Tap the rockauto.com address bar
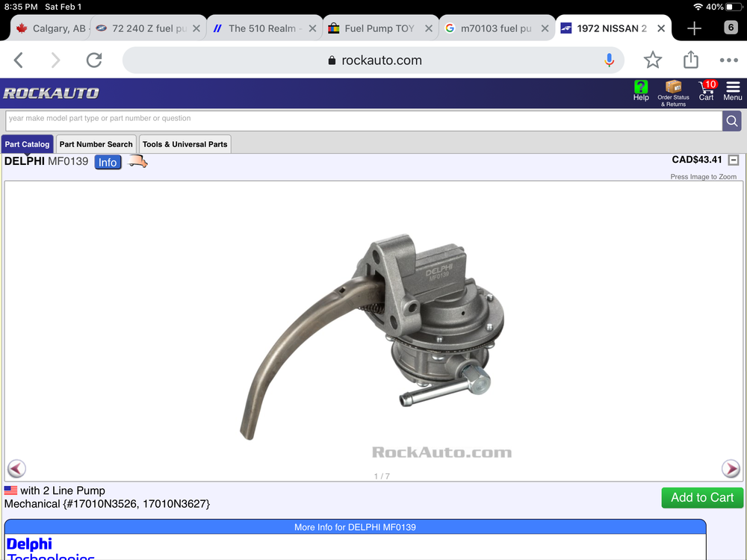The height and width of the screenshot is (560, 747). (373, 60)
